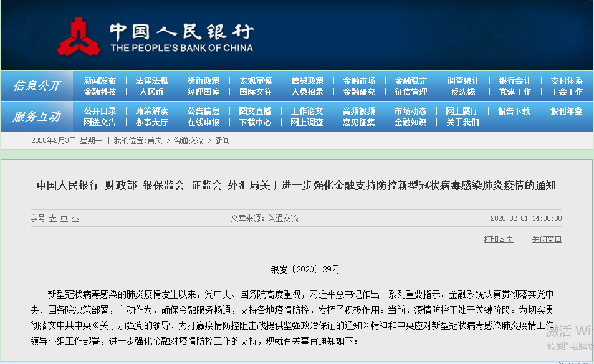Click the 关闭窗口 link
Viewport: 594px width, 364px height.
[x=547, y=239]
